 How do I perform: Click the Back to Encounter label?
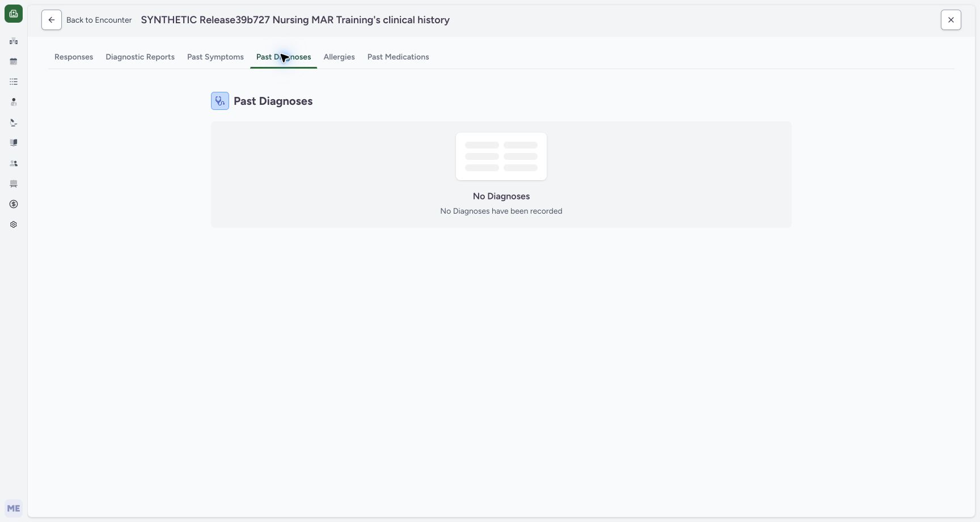click(x=99, y=20)
